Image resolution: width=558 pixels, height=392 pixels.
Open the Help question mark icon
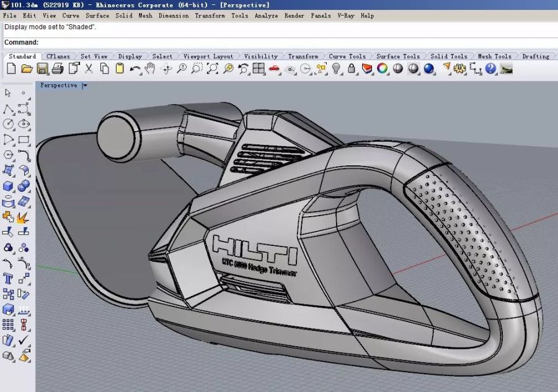[491, 69]
